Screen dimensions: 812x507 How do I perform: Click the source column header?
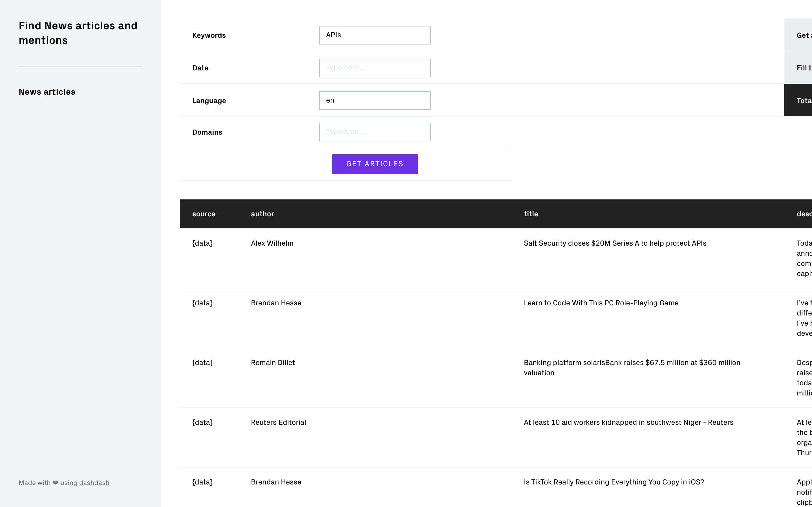coord(204,214)
